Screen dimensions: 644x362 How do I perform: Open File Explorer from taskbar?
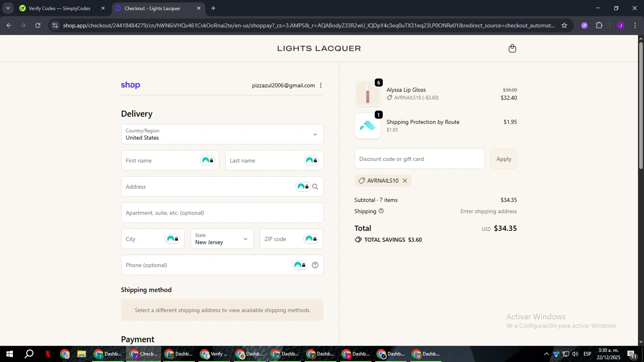(82, 354)
